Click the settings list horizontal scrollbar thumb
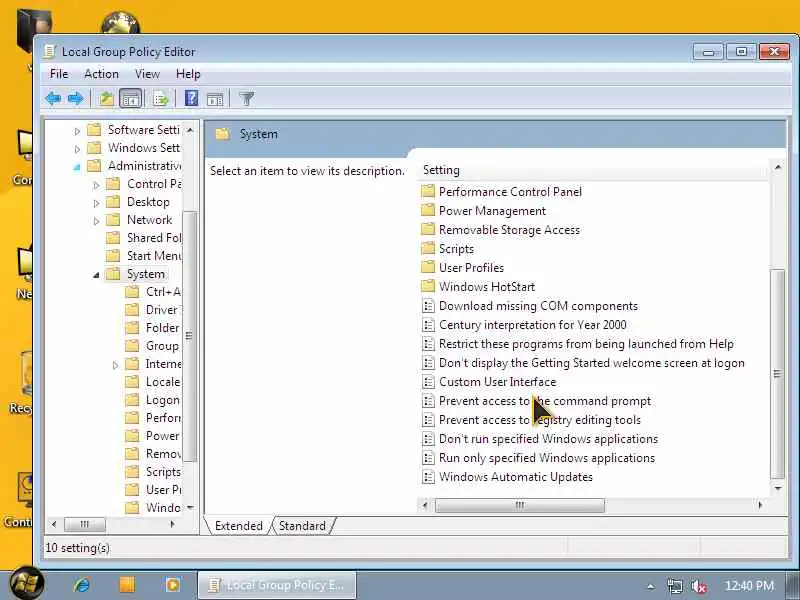The width and height of the screenshot is (800, 600). [520, 505]
